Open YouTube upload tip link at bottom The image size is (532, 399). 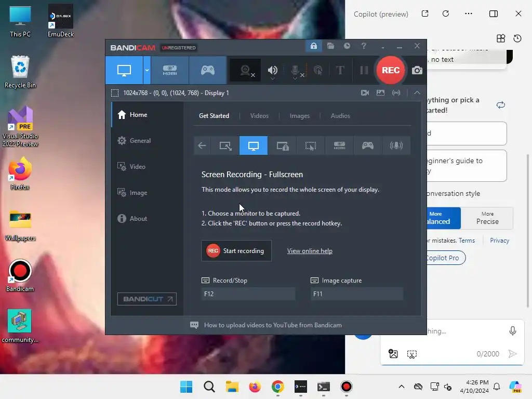pos(273,325)
